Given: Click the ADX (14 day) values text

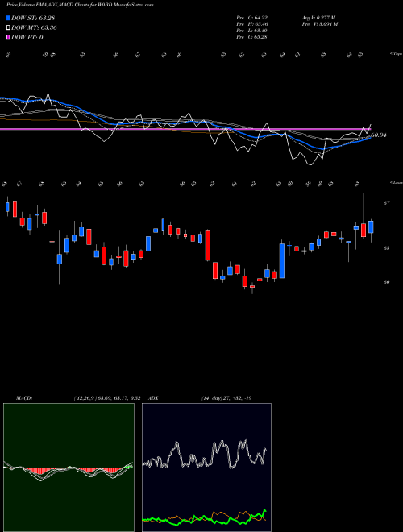Looking at the screenshot, I should tap(226, 398).
